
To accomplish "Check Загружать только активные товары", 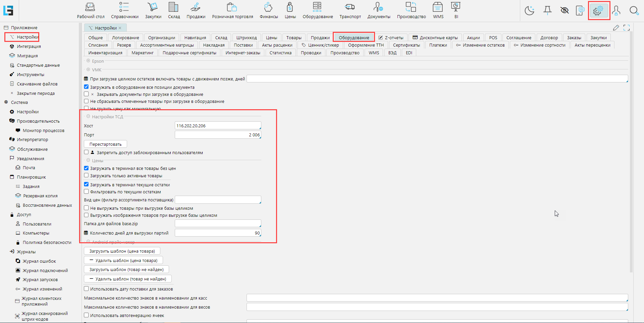I will pos(86,175).
